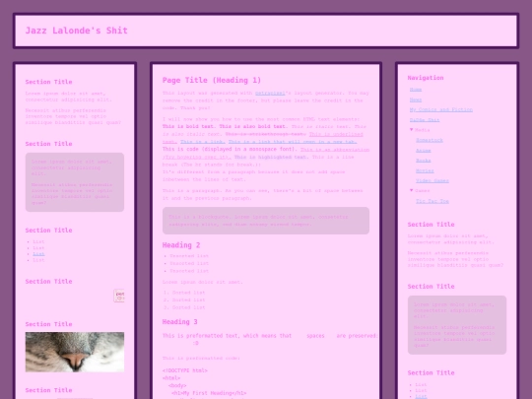The width and height of the screenshot is (532, 399).
Task: Click the Navigation heading in right sidebar
Action: click(426, 78)
